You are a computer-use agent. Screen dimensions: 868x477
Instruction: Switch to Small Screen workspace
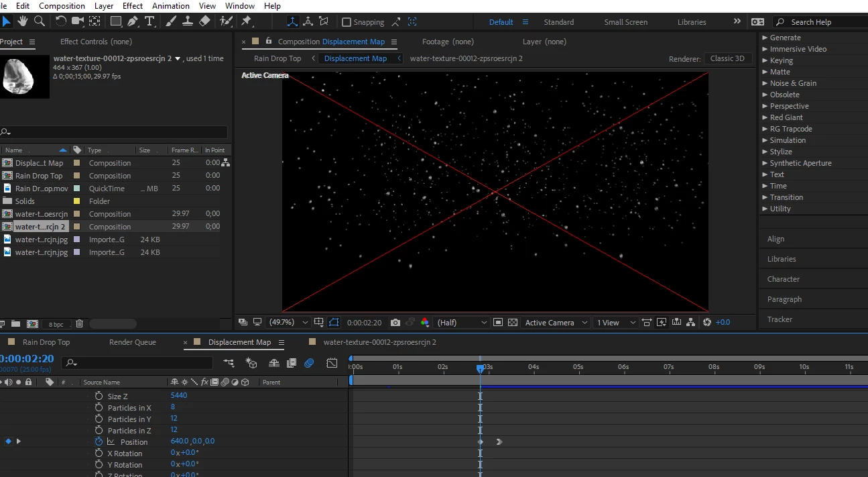pyautogui.click(x=626, y=22)
